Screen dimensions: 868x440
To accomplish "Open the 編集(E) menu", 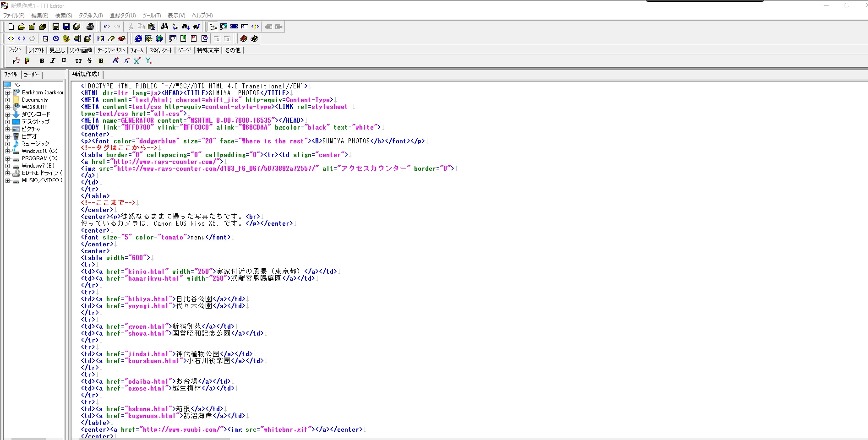I will pos(39,15).
